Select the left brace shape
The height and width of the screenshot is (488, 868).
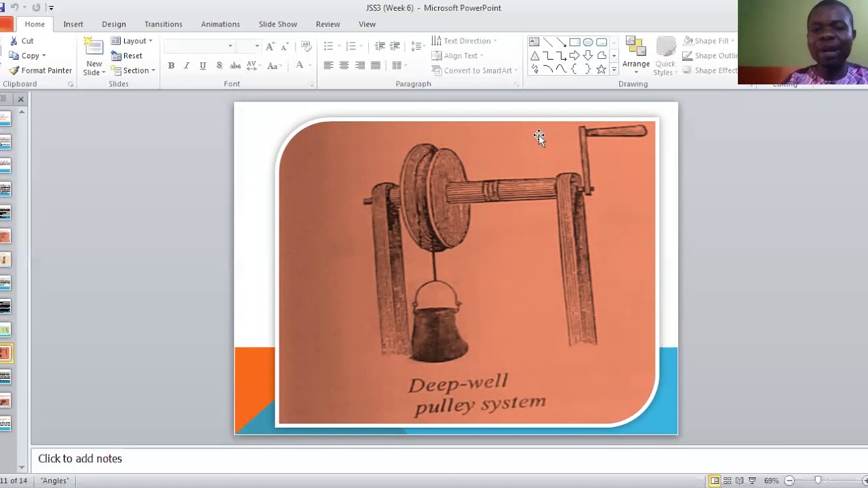click(x=574, y=69)
